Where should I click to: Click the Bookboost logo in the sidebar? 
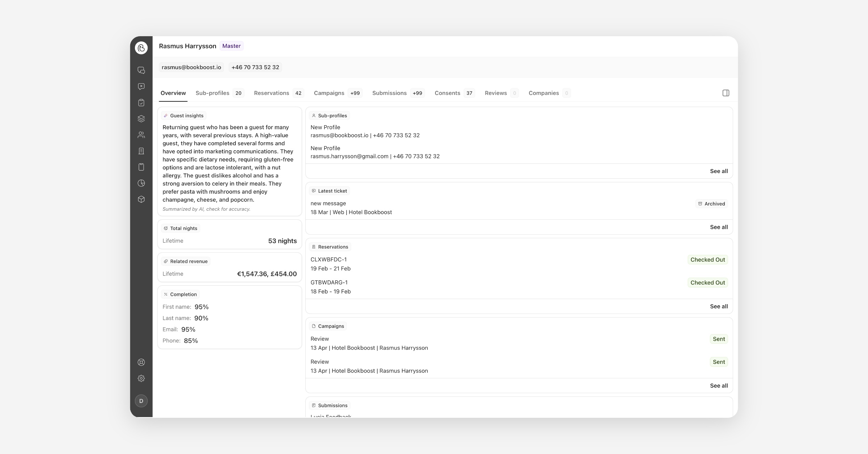tap(141, 48)
